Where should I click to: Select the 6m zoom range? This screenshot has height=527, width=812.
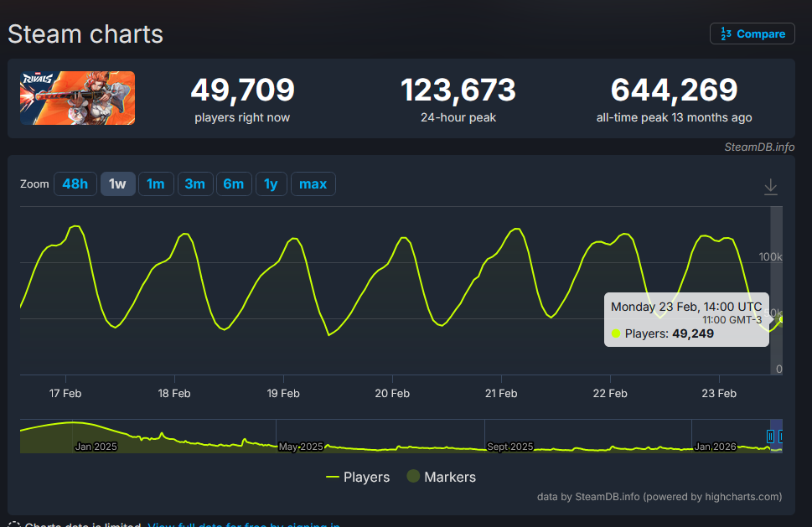coord(234,183)
